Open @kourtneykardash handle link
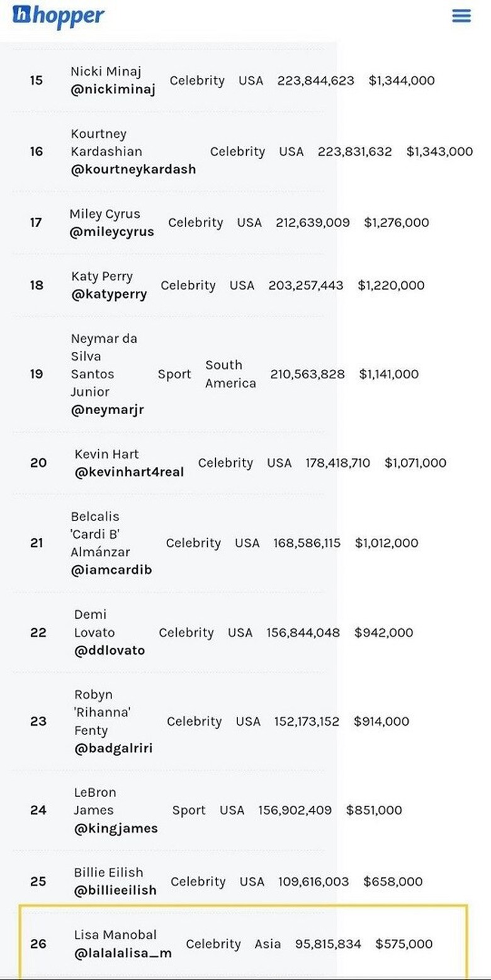 [133, 169]
